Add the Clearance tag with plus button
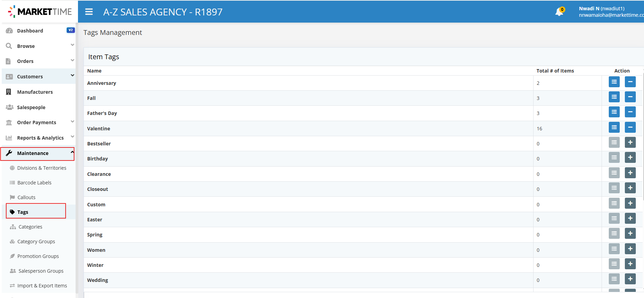644x298 pixels. click(630, 173)
